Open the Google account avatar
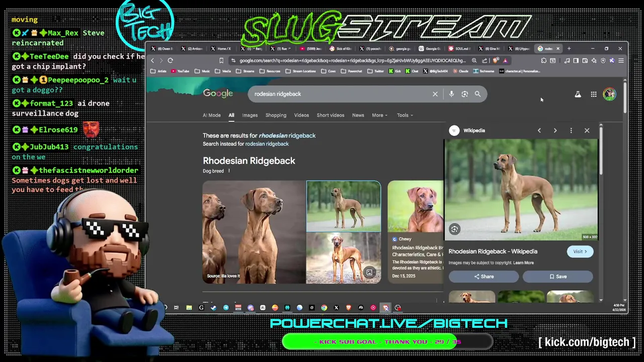644x362 pixels. click(609, 94)
